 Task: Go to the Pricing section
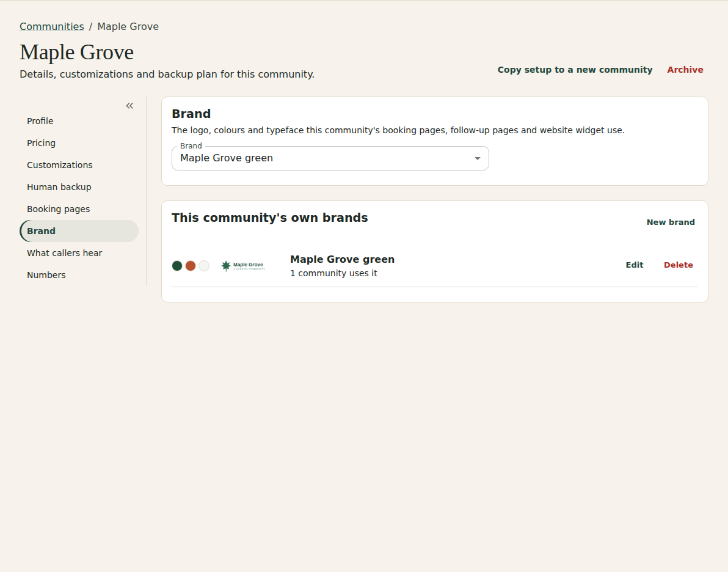79,143
